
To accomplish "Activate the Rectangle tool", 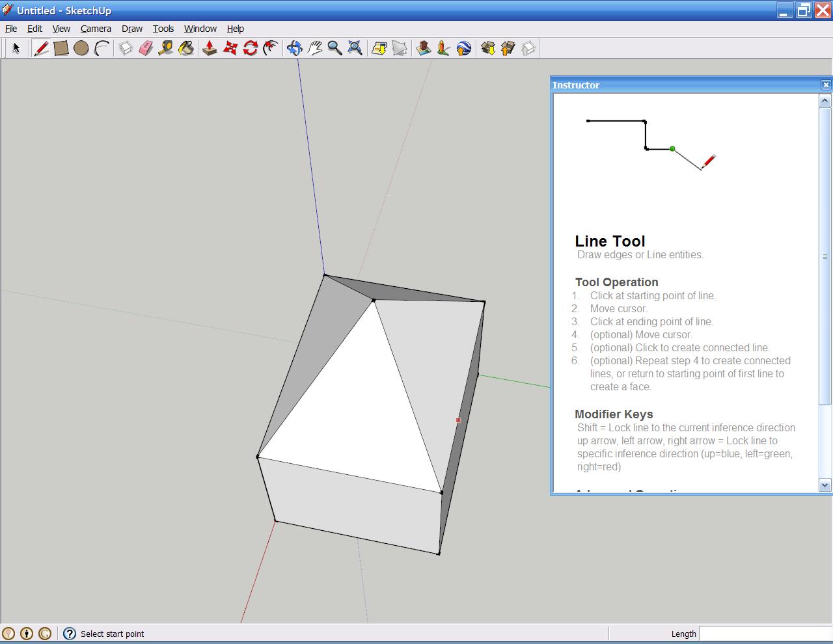I will [61, 48].
